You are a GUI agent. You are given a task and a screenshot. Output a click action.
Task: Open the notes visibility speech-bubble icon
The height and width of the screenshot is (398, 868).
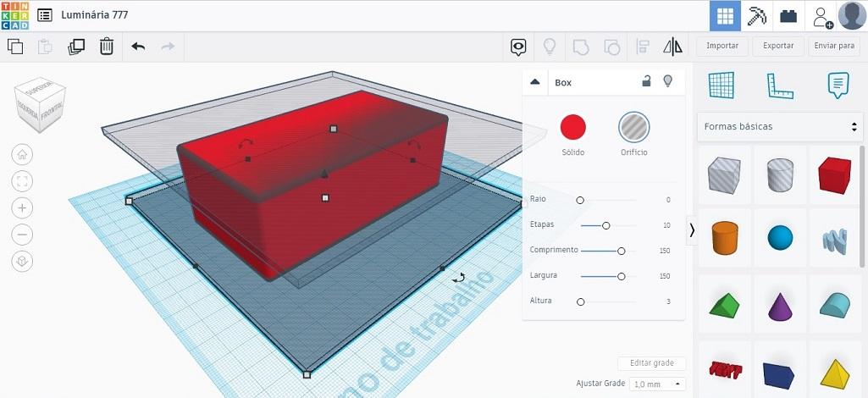coord(517,47)
